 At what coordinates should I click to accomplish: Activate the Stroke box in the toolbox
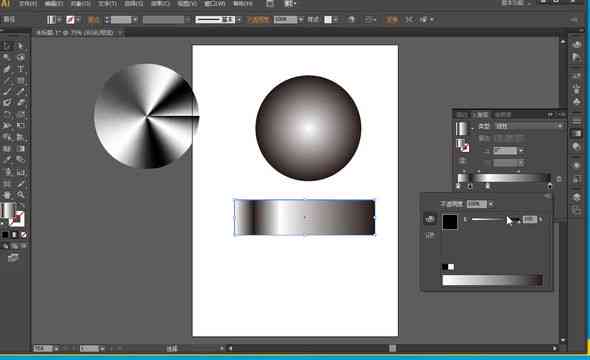point(18,219)
